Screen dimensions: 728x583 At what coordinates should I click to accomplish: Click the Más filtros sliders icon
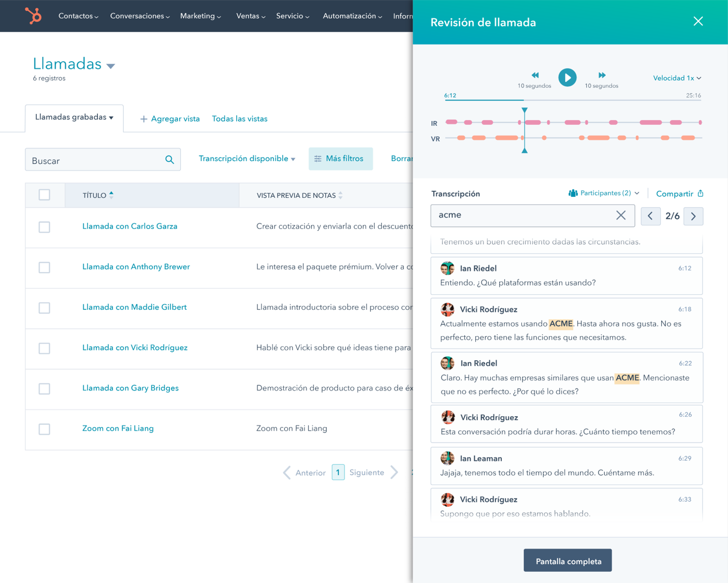click(318, 159)
